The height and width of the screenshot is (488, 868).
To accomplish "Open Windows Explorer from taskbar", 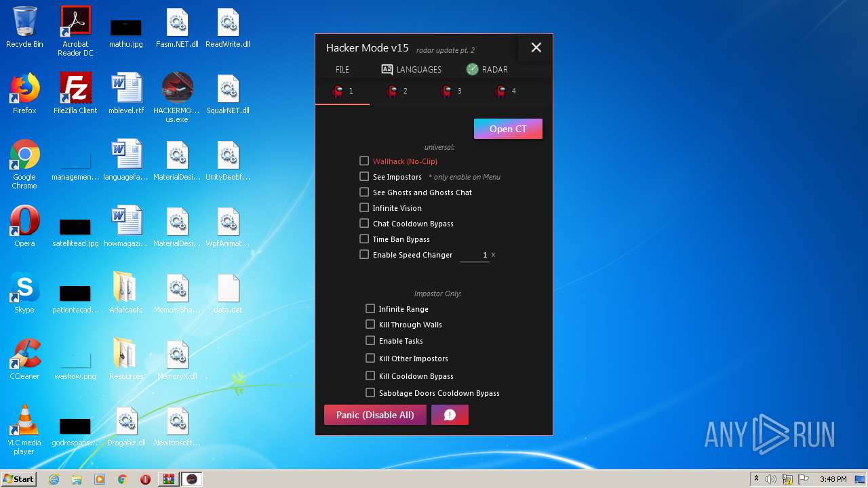I will 77,479.
